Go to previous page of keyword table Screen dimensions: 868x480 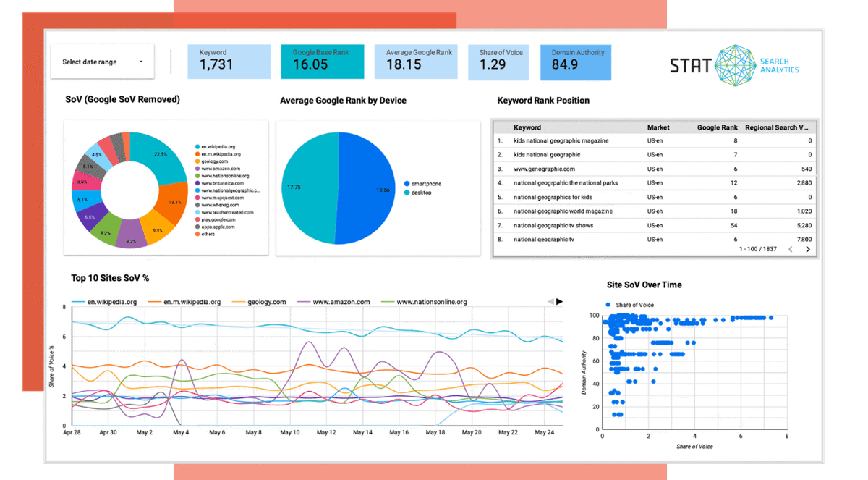point(790,249)
